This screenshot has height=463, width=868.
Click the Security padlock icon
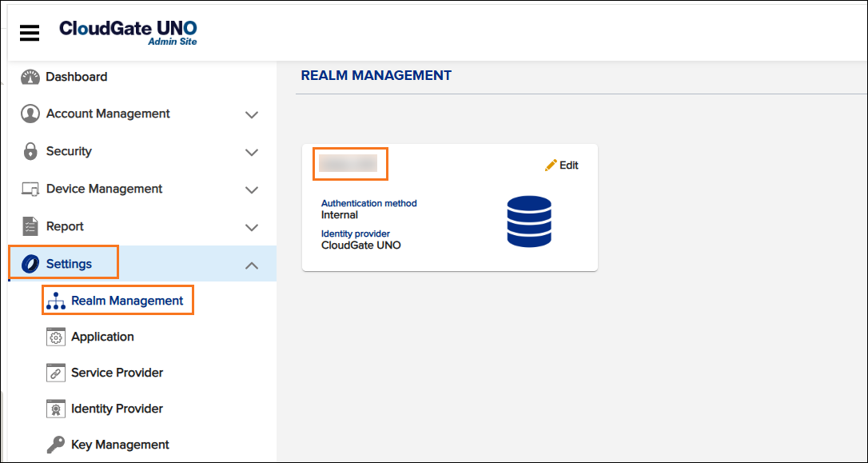(30, 151)
